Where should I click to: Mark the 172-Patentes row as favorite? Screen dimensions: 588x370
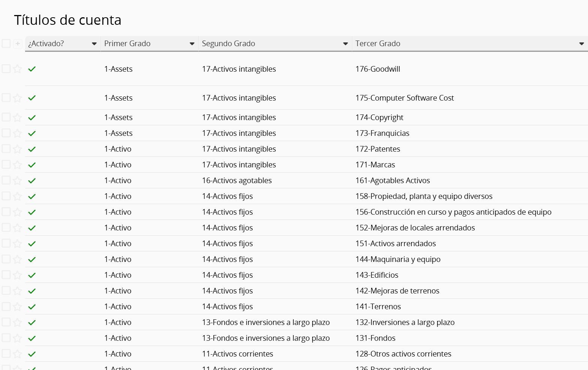point(17,149)
